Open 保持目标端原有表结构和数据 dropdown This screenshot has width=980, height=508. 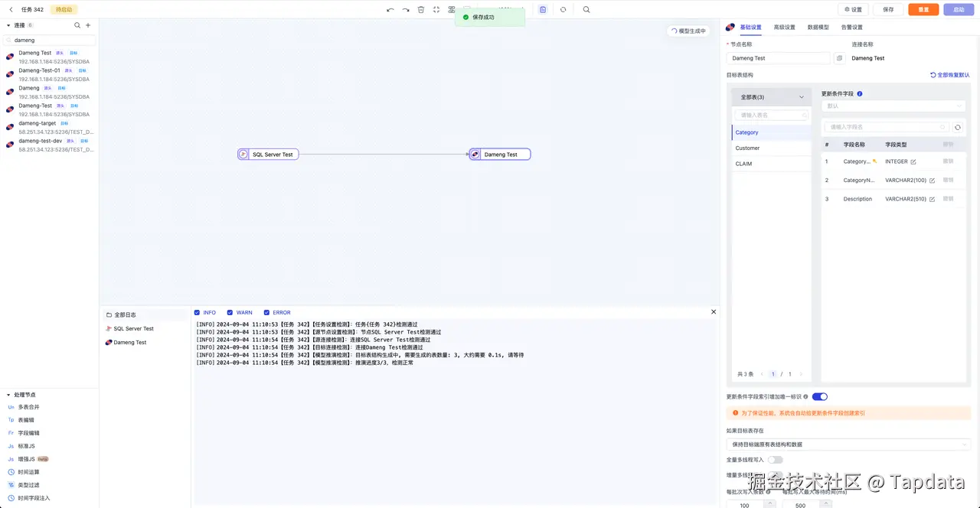848,444
